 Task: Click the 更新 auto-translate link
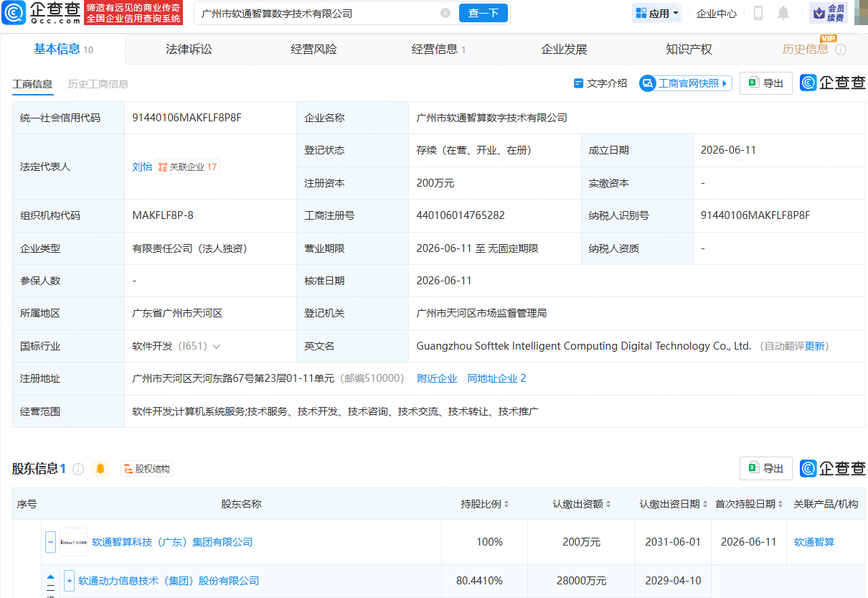[815, 346]
